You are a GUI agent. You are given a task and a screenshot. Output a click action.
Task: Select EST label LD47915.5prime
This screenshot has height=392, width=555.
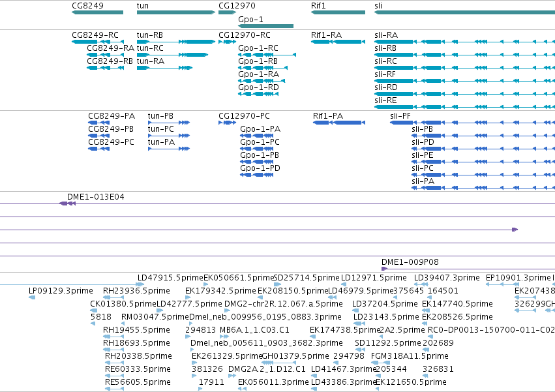coord(170,278)
